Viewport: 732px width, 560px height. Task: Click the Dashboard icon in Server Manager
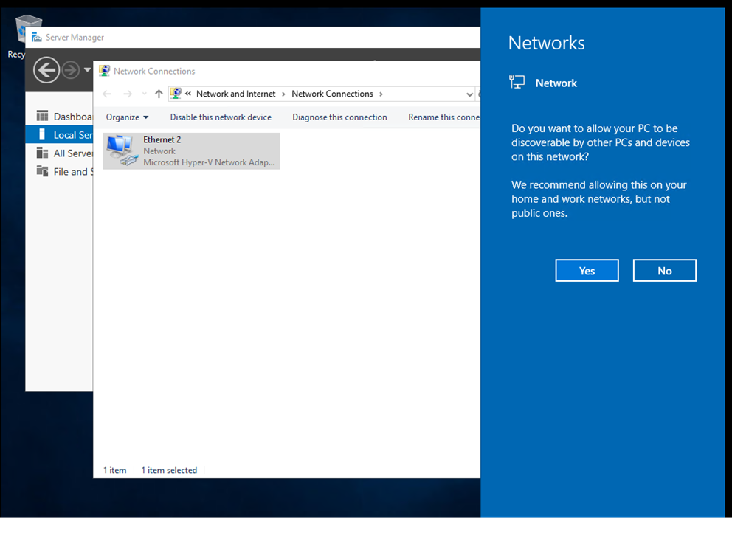click(x=44, y=116)
